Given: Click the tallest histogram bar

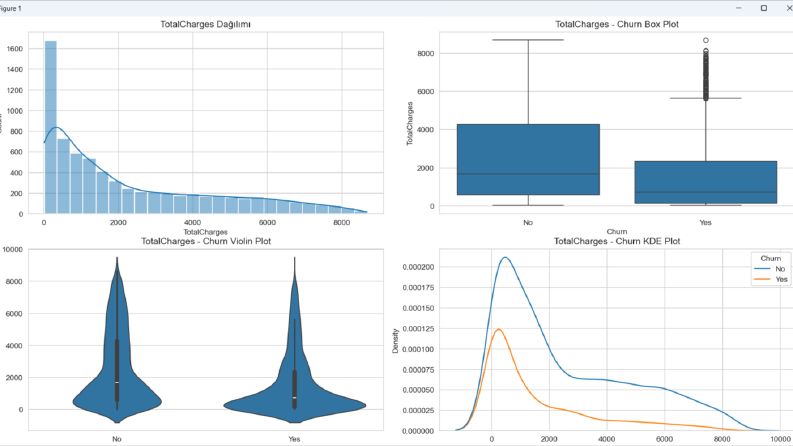Looking at the screenshot, I should pos(51,127).
